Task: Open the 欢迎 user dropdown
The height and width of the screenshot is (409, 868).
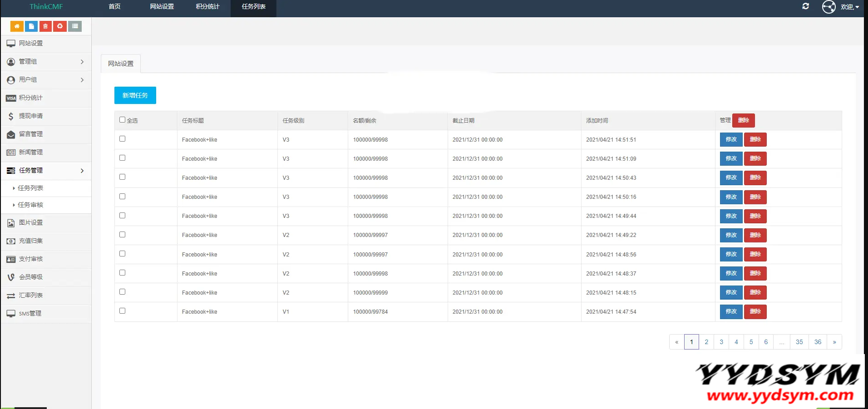Action: [x=849, y=7]
